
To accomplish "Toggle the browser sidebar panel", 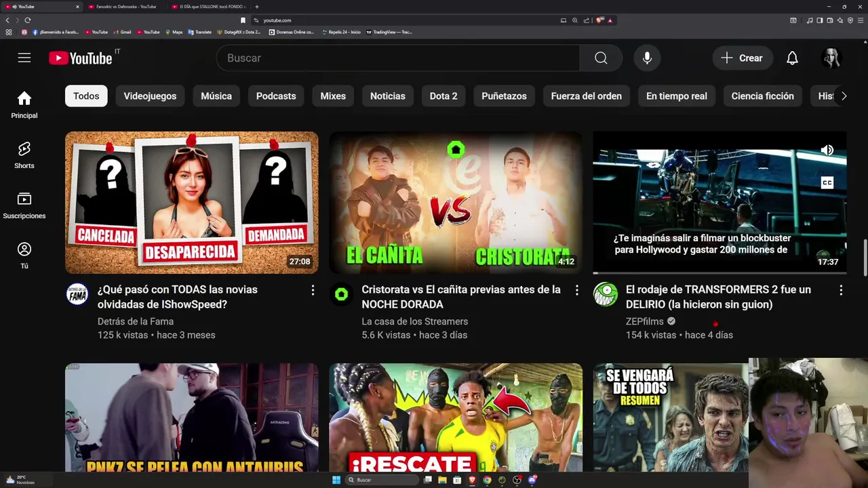I will click(820, 20).
